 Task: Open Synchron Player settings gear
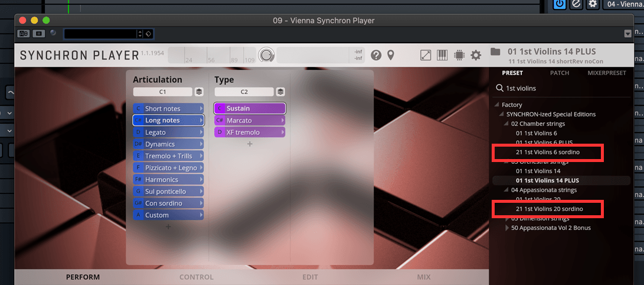tap(476, 55)
